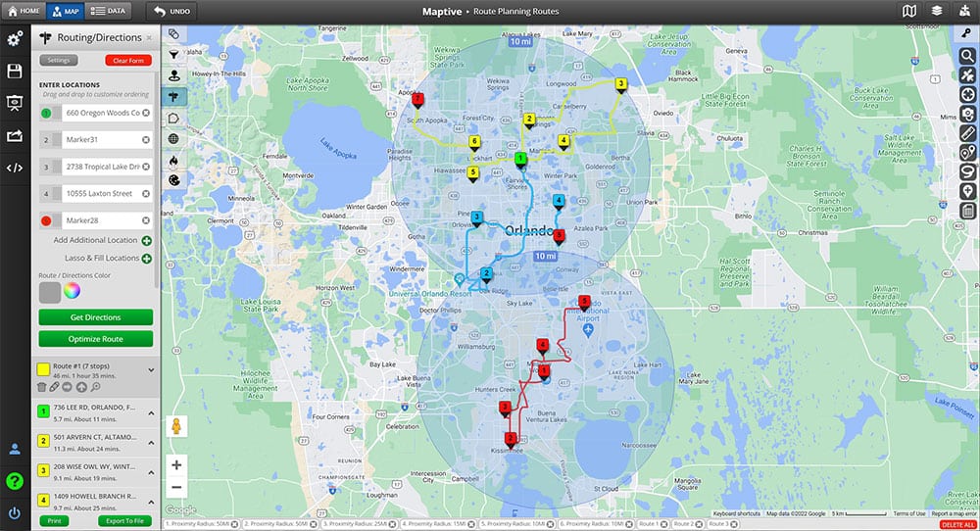Click the Optimize Route button
Screen dimensions: 980x531
tap(96, 339)
